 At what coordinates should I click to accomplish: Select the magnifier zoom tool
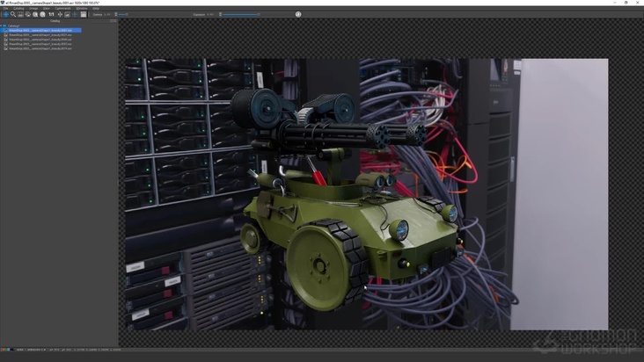tap(12, 14)
